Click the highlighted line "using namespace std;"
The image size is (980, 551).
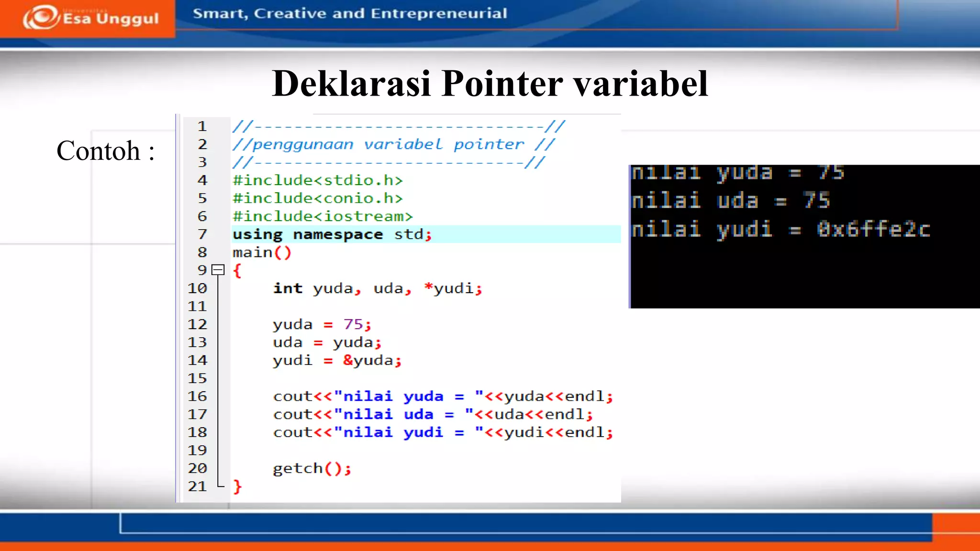click(x=332, y=234)
